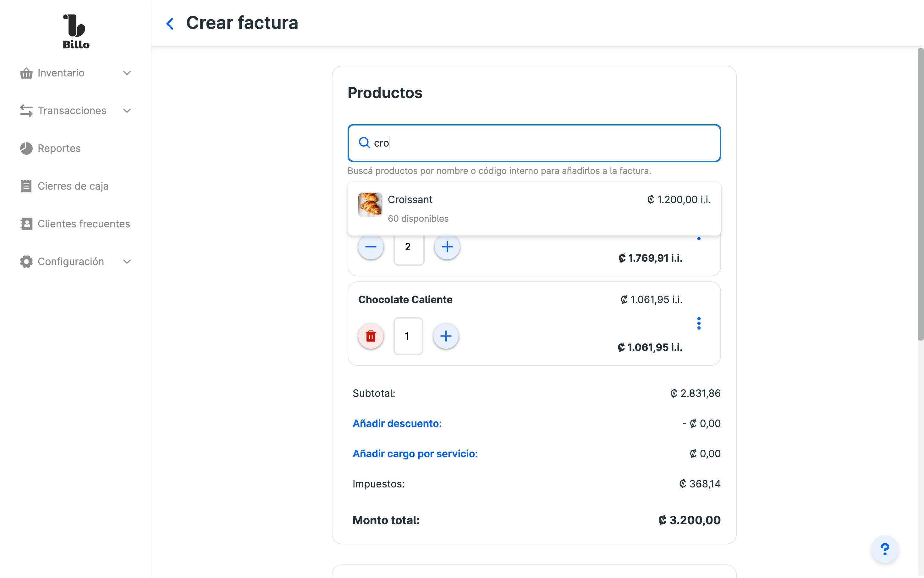Image resolution: width=924 pixels, height=578 pixels.
Task: Click the Billo logo
Action: [76, 31]
